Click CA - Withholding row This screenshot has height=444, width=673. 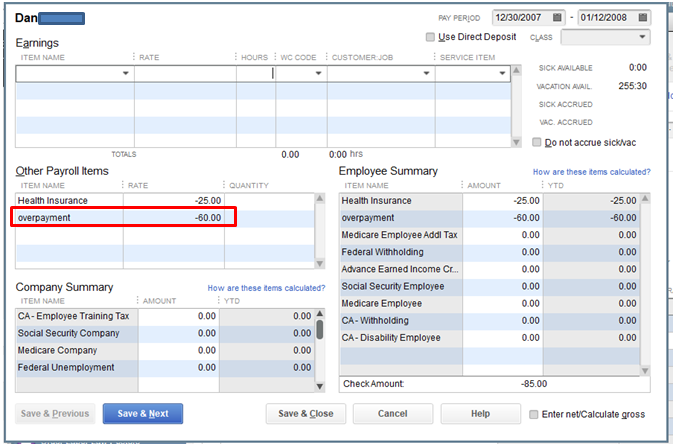click(489, 321)
